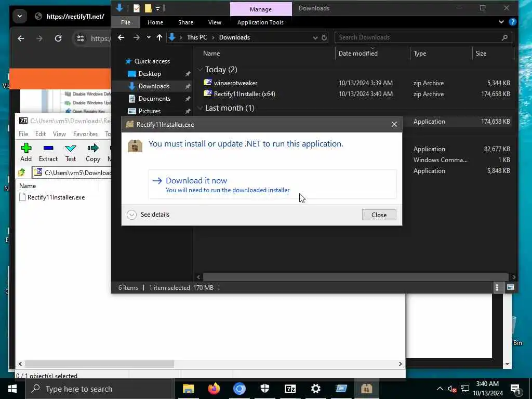This screenshot has height=399, width=532.
Task: Open the Edit menu in 7-Zip
Action: point(41,134)
